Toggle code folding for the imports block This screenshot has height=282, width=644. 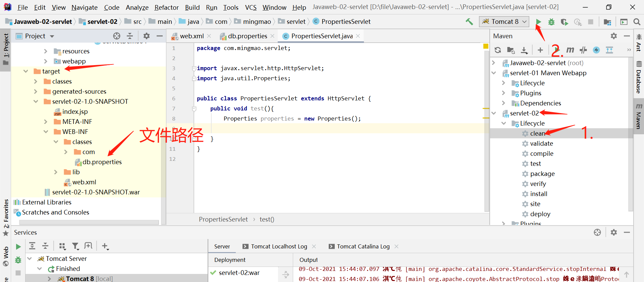(x=194, y=68)
